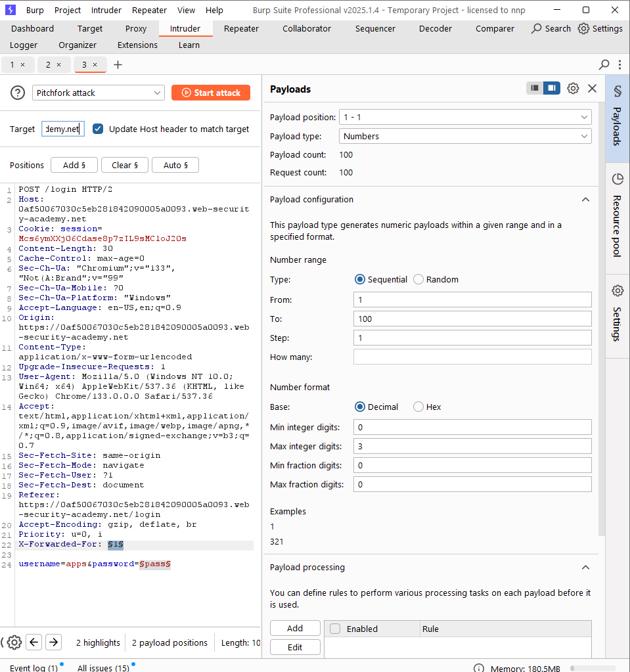Collapse the Payload processing section
This screenshot has height=672, width=630.
pyautogui.click(x=585, y=568)
